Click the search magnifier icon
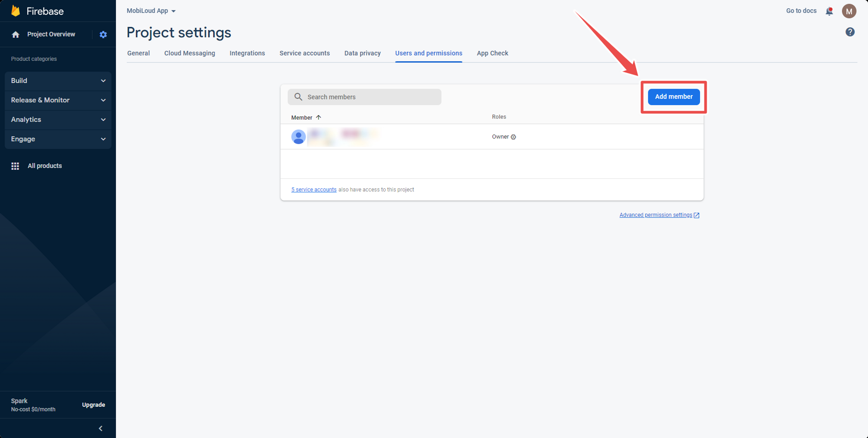Image resolution: width=868 pixels, height=438 pixels. click(298, 97)
